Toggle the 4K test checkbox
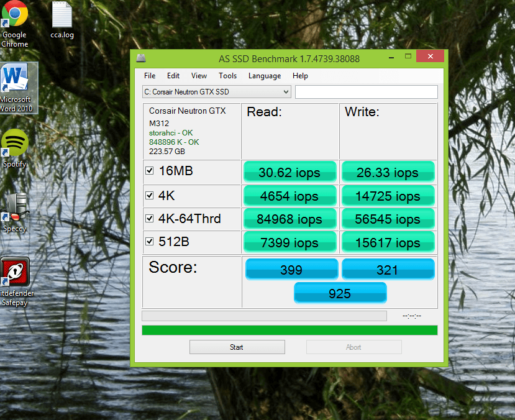The image size is (515, 420). 150,195
